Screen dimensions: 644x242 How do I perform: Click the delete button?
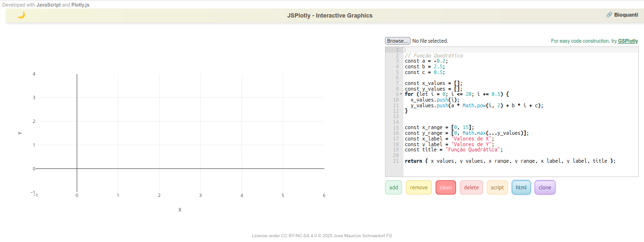click(471, 187)
